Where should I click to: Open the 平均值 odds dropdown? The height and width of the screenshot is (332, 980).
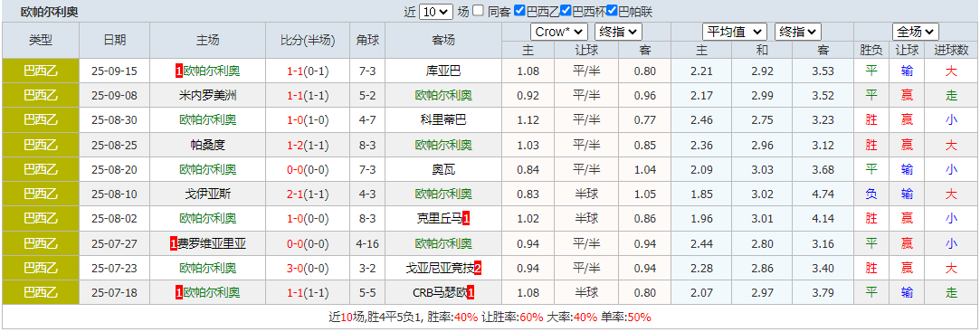(x=735, y=32)
